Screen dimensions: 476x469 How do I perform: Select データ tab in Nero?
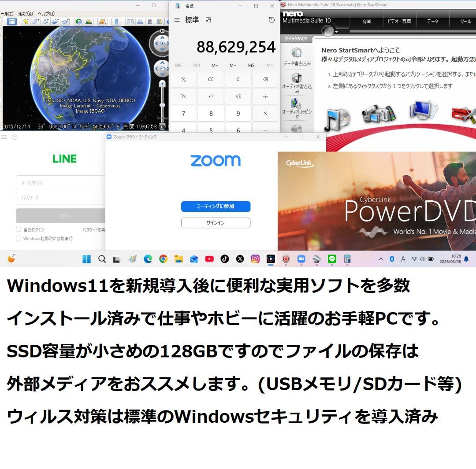click(432, 21)
